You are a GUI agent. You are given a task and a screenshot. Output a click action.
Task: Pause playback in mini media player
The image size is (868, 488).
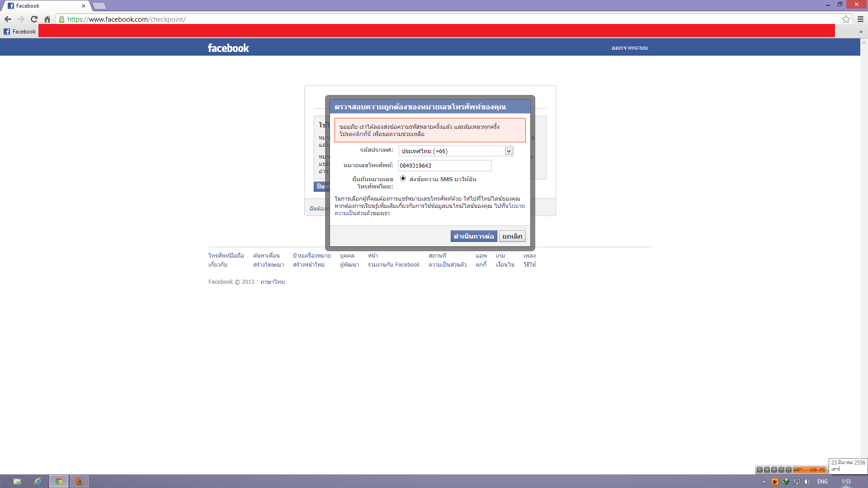pos(767,470)
